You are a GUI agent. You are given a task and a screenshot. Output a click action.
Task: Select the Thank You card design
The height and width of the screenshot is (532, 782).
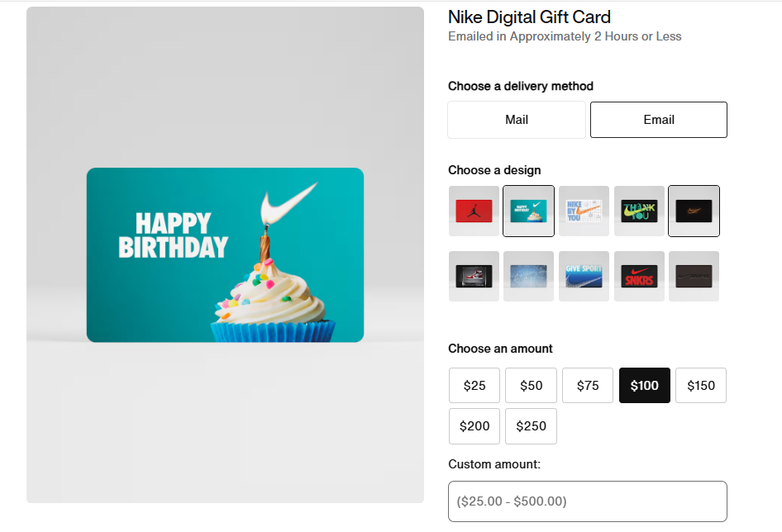pyautogui.click(x=639, y=211)
